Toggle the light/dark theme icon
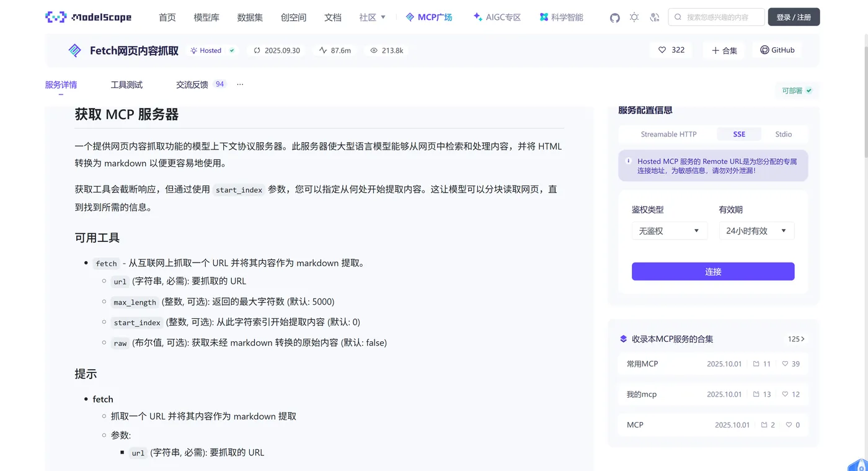 pos(634,17)
